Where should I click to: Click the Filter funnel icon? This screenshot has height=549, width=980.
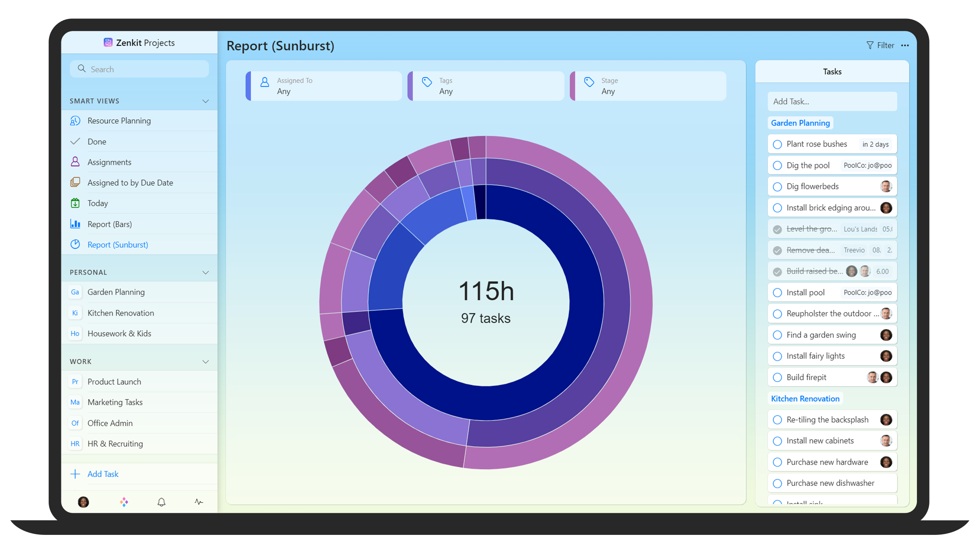point(870,45)
